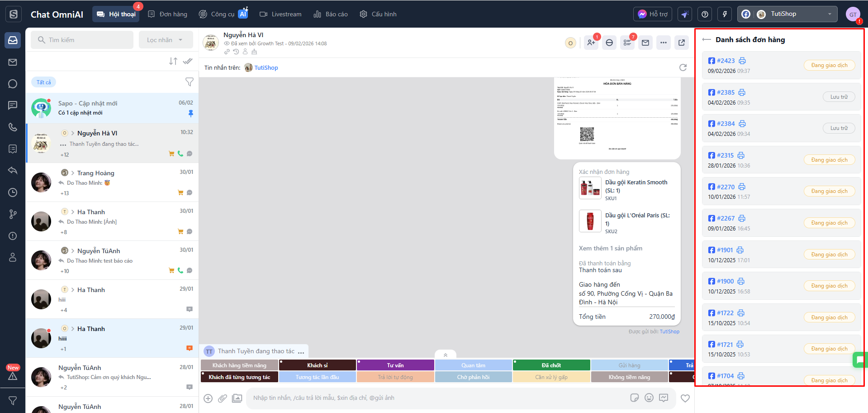
Task: Open the funnel filter beside Tất cả
Action: tap(190, 82)
